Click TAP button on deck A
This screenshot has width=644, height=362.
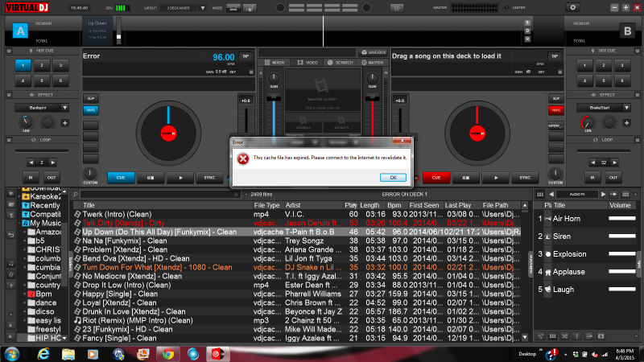click(246, 56)
